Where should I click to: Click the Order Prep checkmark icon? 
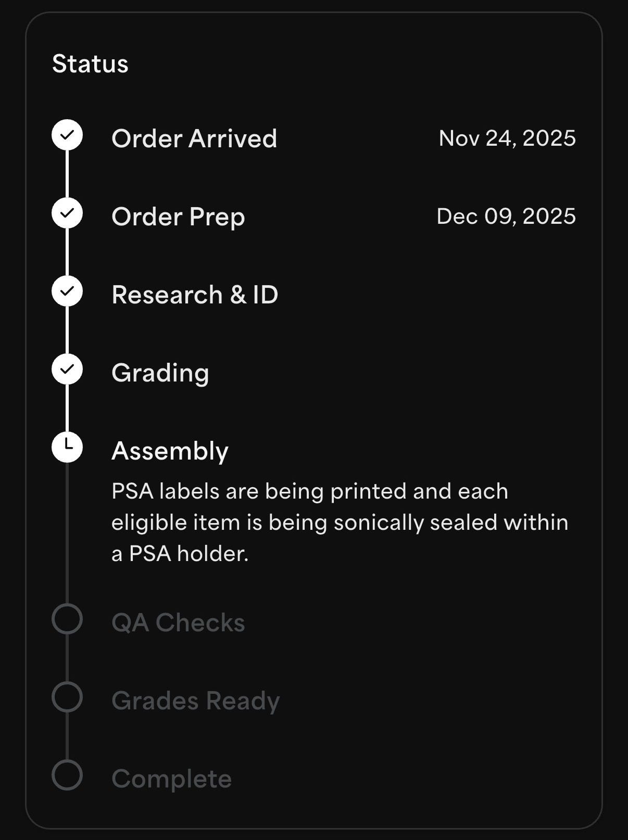(67, 213)
